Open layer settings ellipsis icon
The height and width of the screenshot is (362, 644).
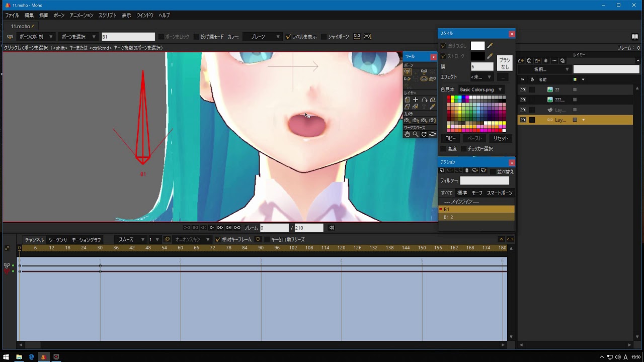click(x=554, y=61)
